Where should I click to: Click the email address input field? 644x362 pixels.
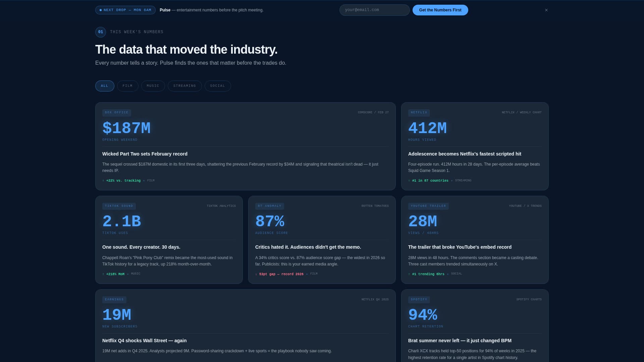pos(374,10)
